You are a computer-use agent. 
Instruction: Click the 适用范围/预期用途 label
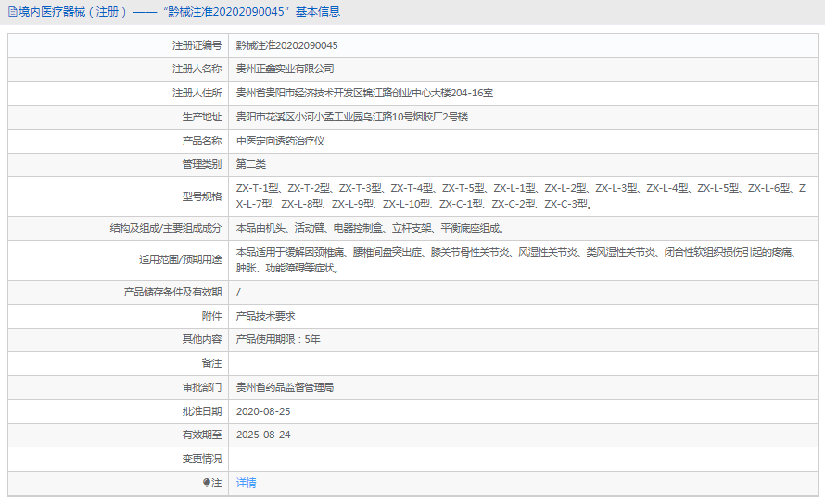pos(181,259)
